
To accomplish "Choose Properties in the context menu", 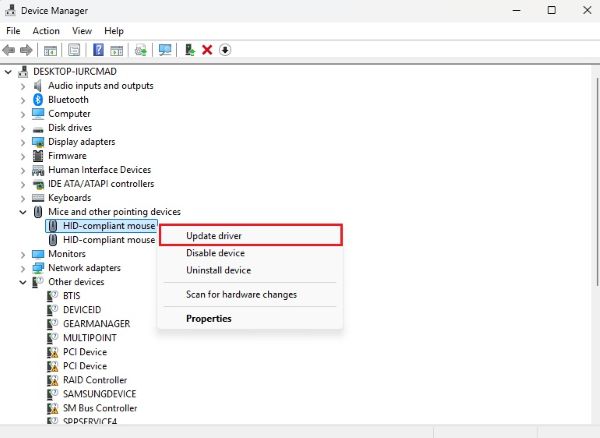I will (x=251, y=318).
